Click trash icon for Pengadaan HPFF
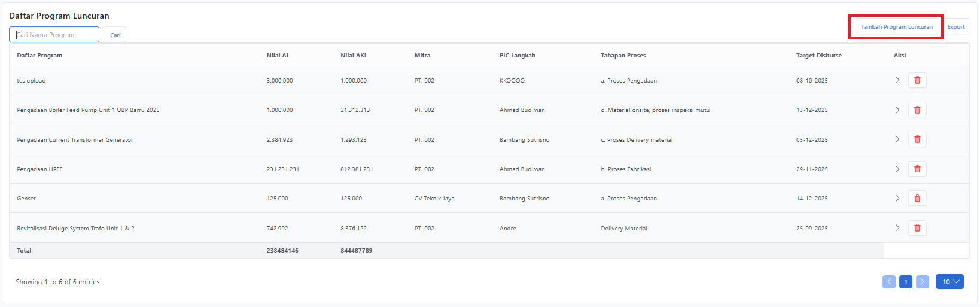Image resolution: width=980 pixels, height=307 pixels. point(917,169)
